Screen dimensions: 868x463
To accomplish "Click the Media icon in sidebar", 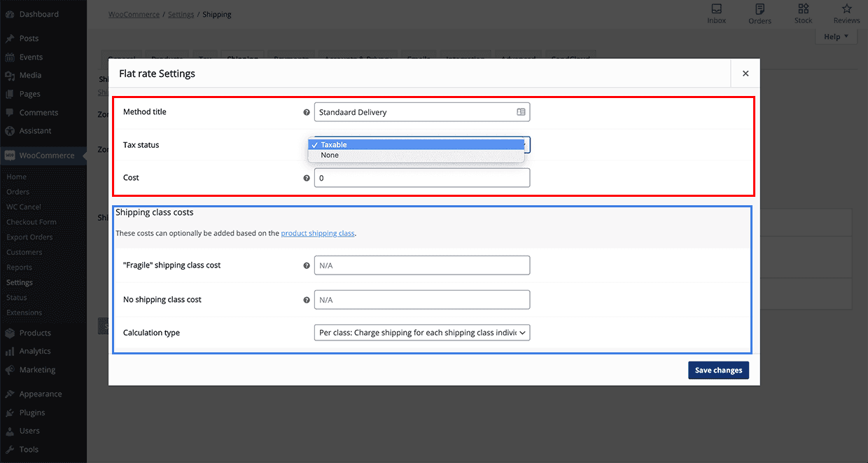I will coord(9,75).
